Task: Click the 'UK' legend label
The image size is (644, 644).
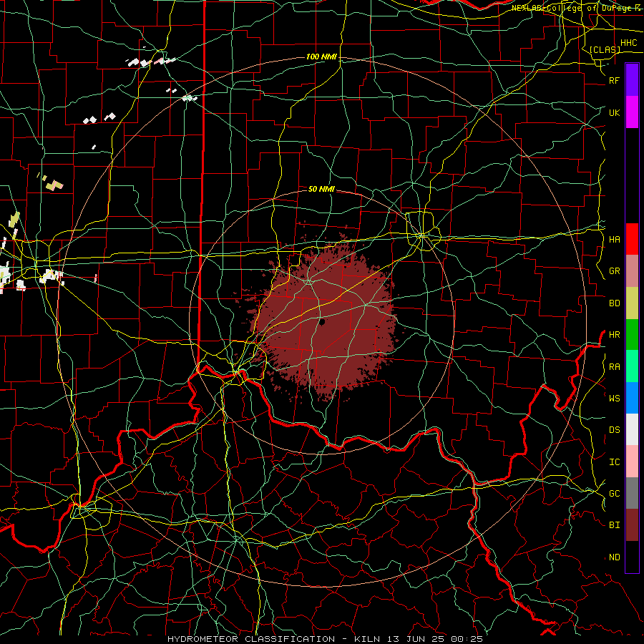Action: tap(614, 112)
